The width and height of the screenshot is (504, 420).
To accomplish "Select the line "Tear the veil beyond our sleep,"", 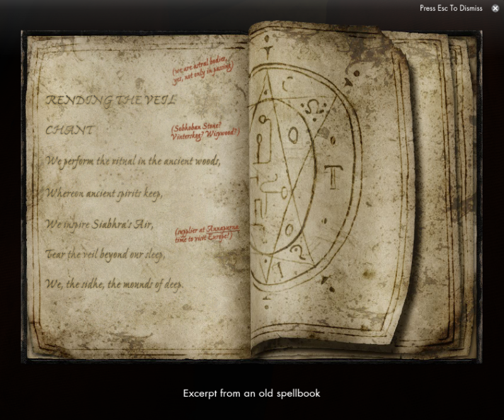I will point(105,255).
